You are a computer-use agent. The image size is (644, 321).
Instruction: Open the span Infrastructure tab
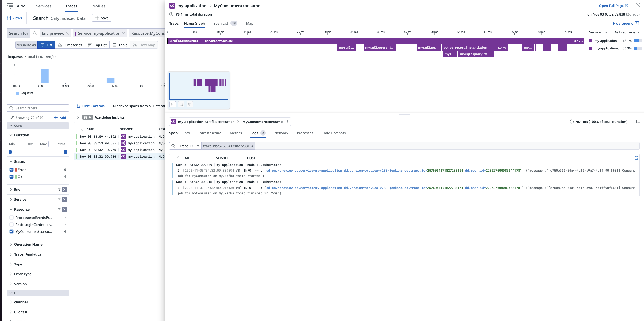210,133
